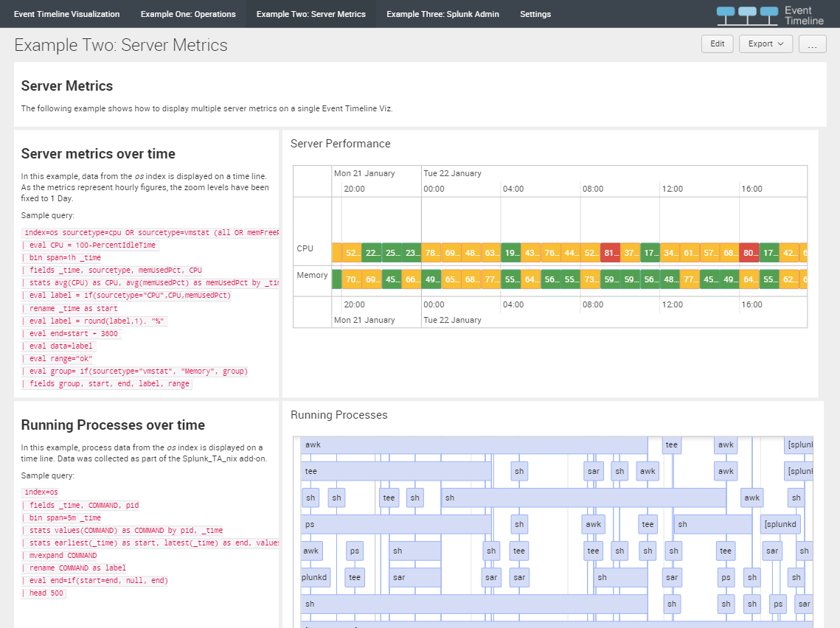
Task: Go to Event Timeline Visualization home
Action: click(66, 13)
